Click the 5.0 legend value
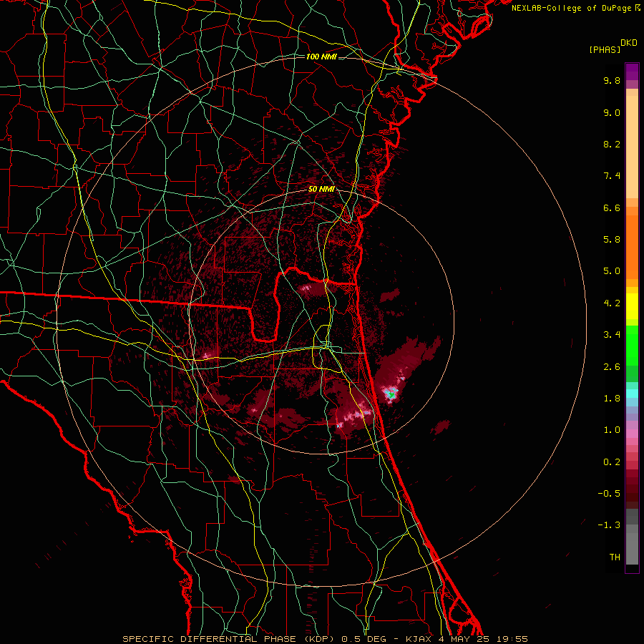The width and height of the screenshot is (644, 644). coord(612,271)
